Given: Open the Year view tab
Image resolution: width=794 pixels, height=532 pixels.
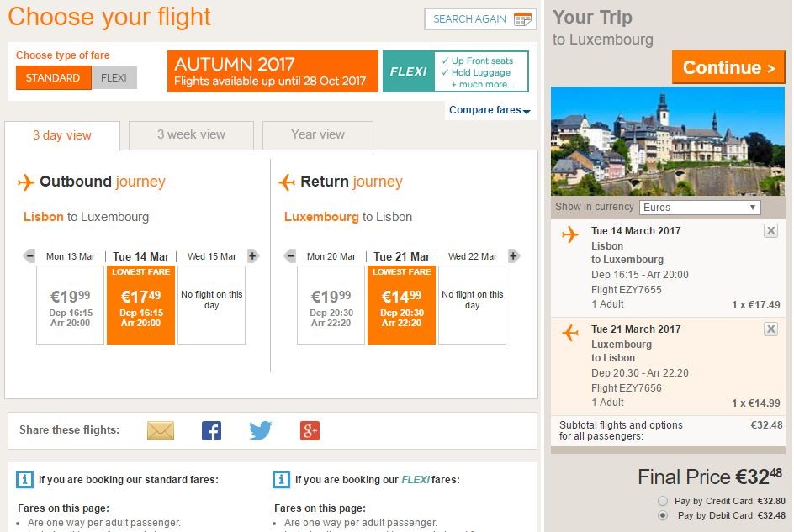Looking at the screenshot, I should point(317,134).
